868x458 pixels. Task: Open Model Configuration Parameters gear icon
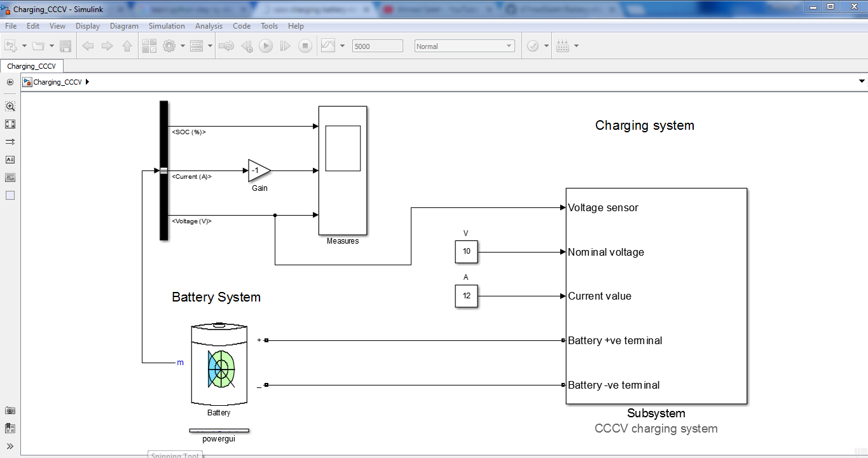(169, 46)
